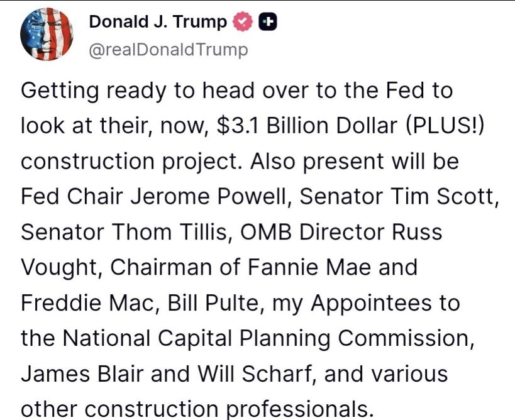This screenshot has width=515, height=420.
Task: Click the black plus badge icon
Action: (268, 22)
